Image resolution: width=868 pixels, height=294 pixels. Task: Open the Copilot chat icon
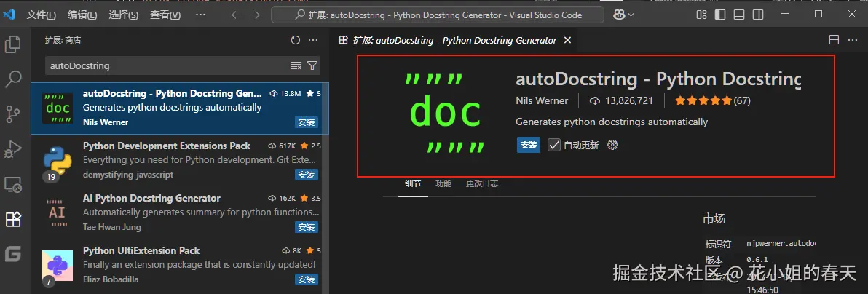[620, 15]
